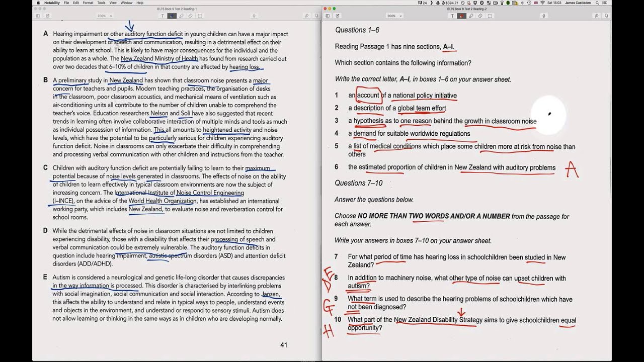Open Spotlight search in menu bar
This screenshot has width=644, height=362.
[597, 3]
